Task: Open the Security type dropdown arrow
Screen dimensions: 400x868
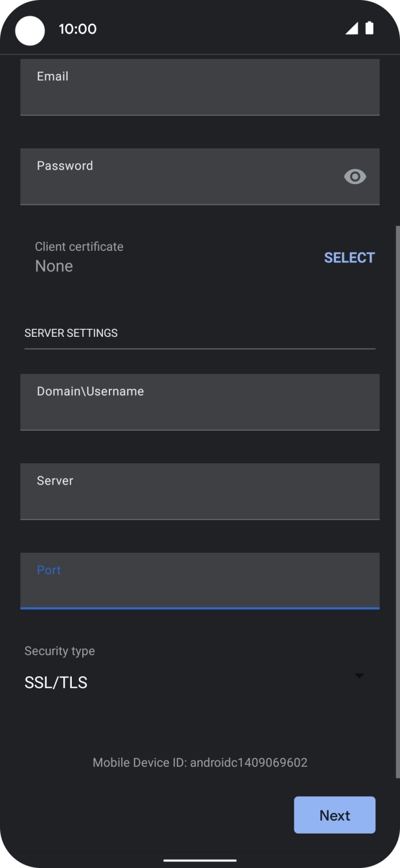Action: pyautogui.click(x=360, y=676)
